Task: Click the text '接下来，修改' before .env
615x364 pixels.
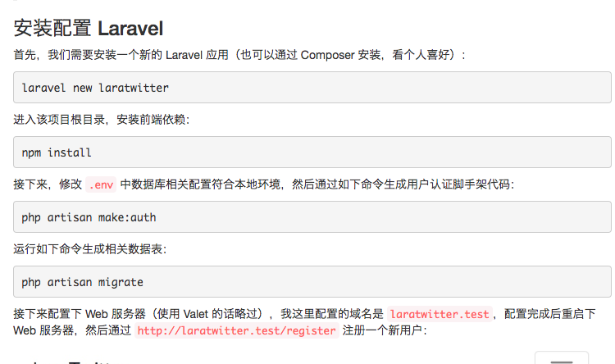Action: [48, 184]
